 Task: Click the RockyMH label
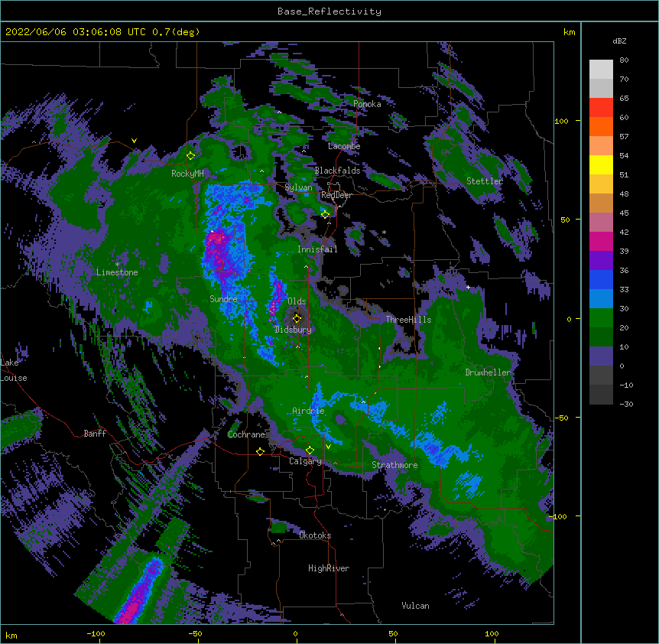point(187,174)
